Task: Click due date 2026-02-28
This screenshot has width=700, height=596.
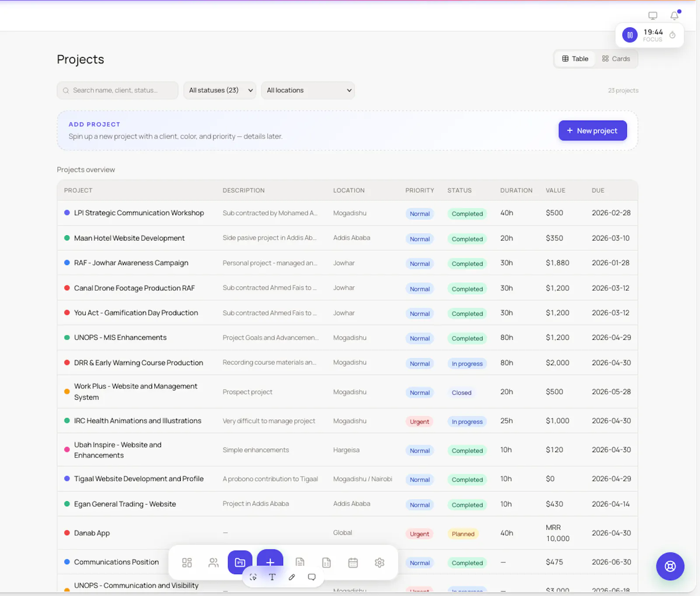Action: [x=611, y=213]
